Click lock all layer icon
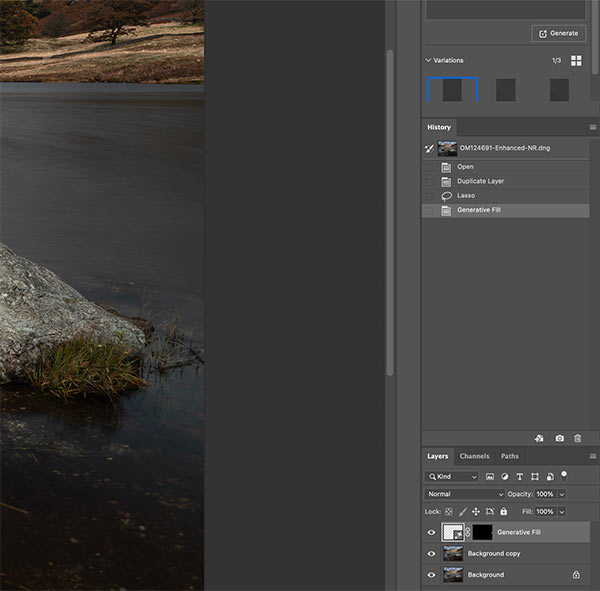Viewport: 600px width, 591px height. click(504, 512)
